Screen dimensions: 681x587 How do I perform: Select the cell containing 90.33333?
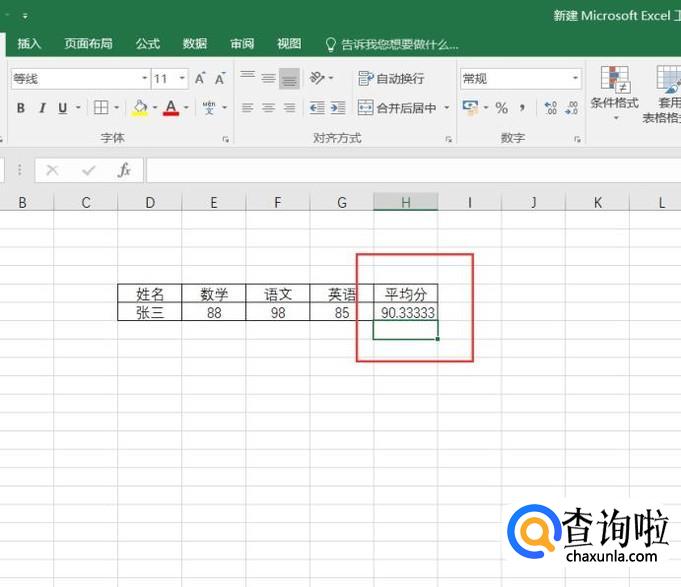tap(406, 312)
